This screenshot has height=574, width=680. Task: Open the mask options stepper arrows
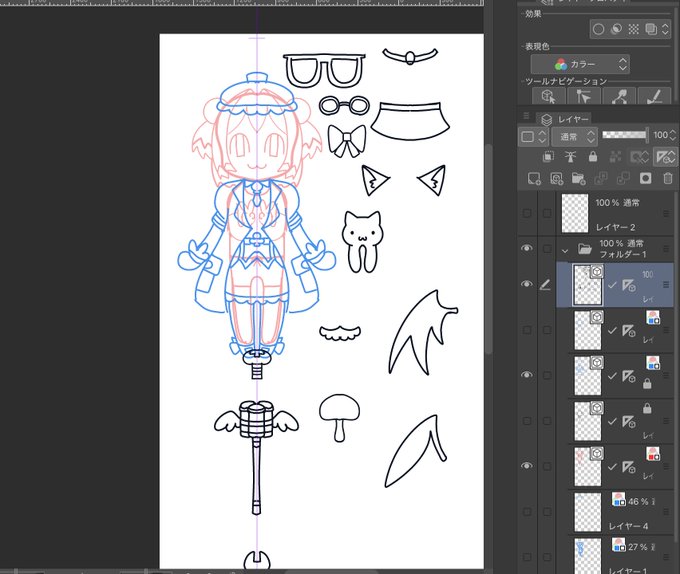point(646,157)
